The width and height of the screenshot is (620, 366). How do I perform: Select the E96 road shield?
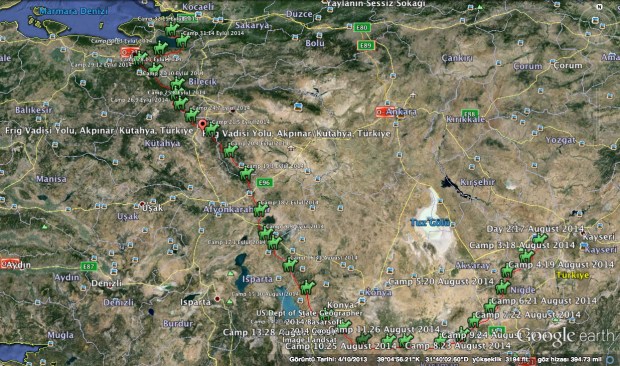(x=265, y=182)
